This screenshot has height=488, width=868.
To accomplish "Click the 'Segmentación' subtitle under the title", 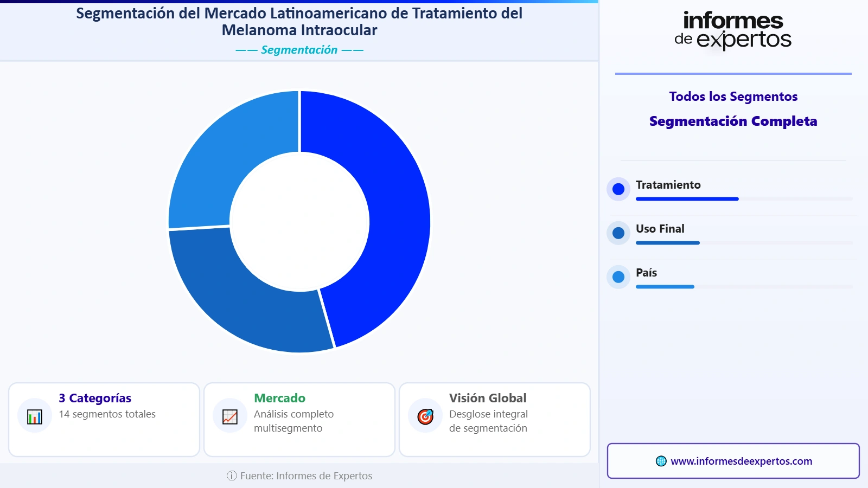I will point(299,50).
